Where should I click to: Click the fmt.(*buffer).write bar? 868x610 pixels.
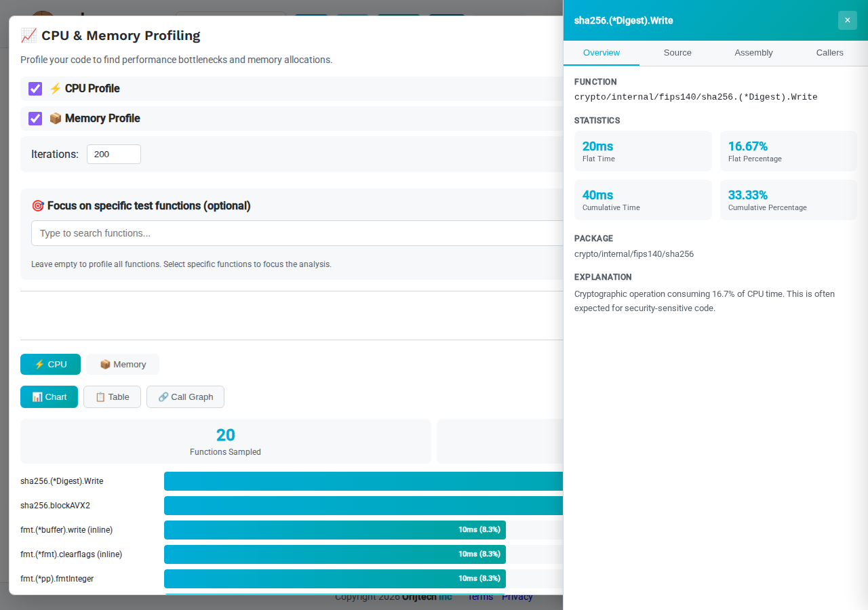click(x=335, y=530)
